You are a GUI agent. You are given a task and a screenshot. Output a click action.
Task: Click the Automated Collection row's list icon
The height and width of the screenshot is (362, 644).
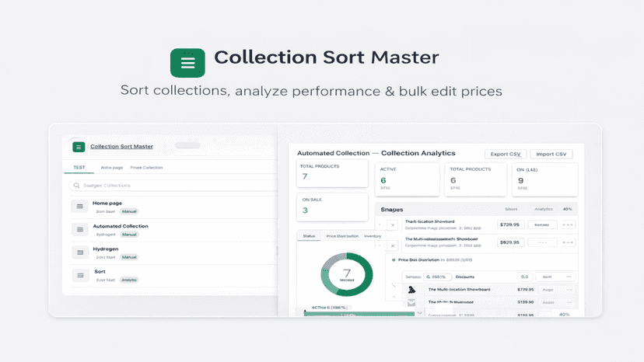tap(79, 229)
